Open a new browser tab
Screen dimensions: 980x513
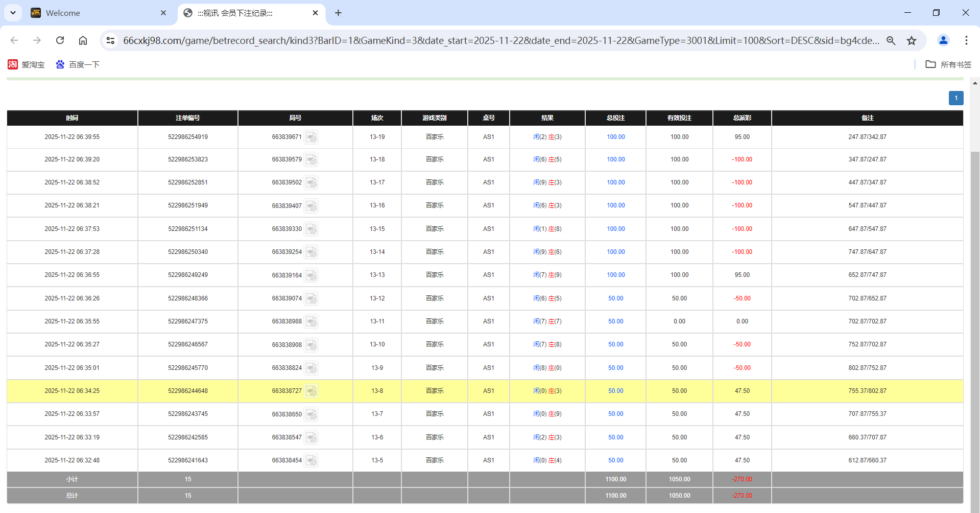[338, 13]
